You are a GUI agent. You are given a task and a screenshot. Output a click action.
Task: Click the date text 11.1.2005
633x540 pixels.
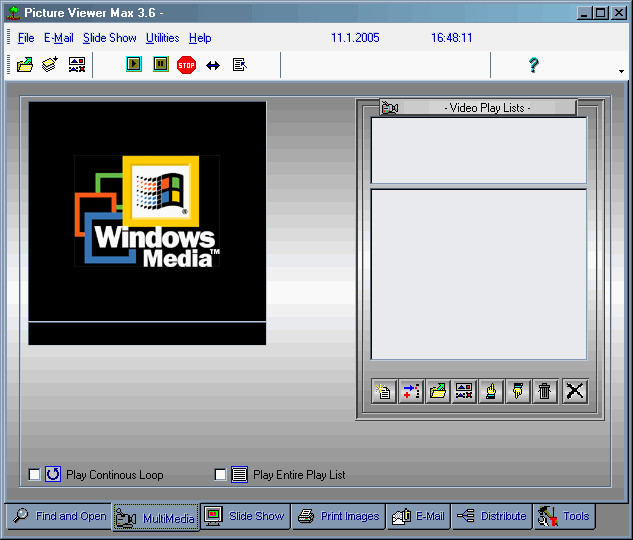tap(355, 38)
